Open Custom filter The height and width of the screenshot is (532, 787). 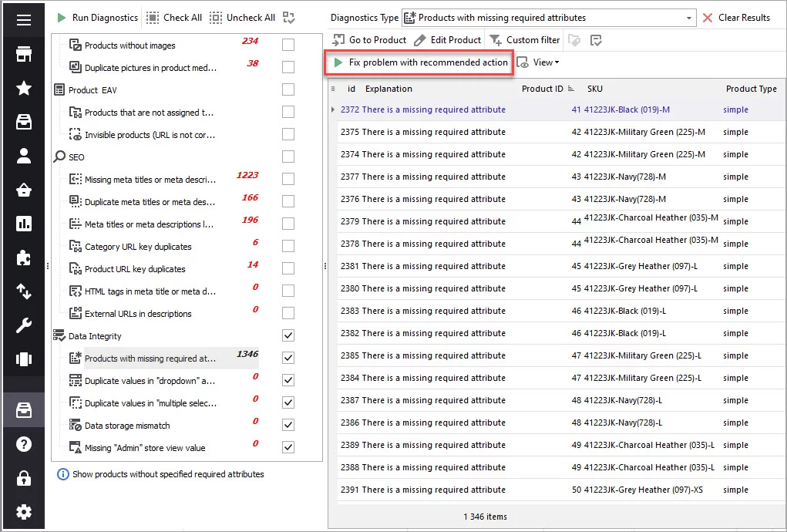(524, 39)
